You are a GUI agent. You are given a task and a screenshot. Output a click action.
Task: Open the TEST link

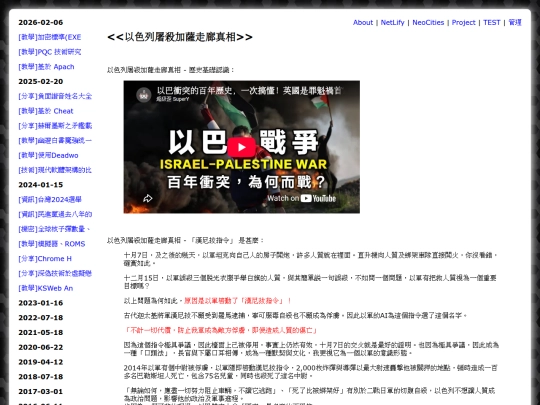click(491, 22)
